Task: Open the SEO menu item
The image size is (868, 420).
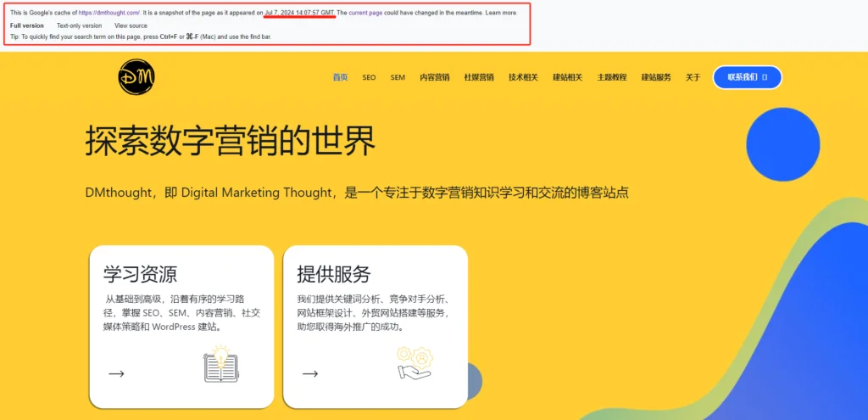Action: pyautogui.click(x=369, y=77)
